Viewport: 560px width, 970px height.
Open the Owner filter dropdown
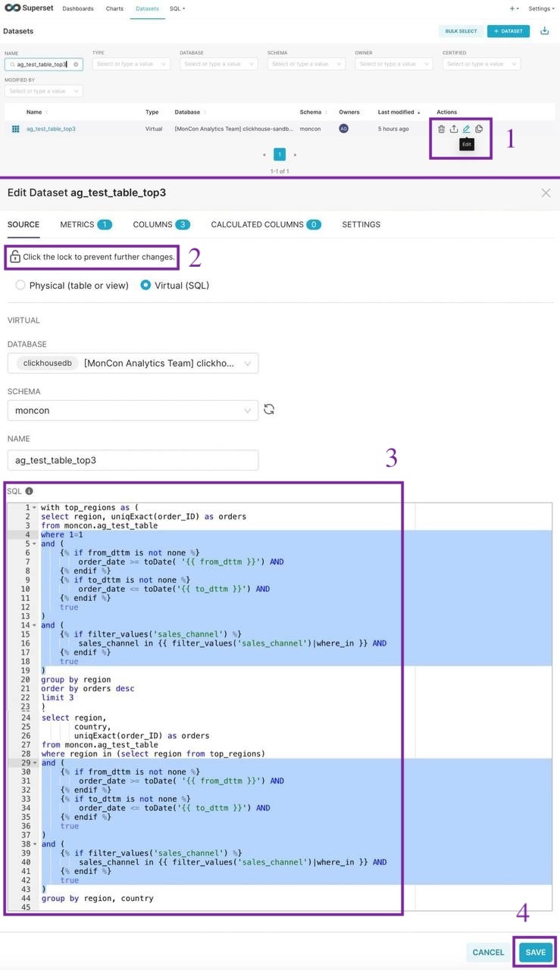394,64
